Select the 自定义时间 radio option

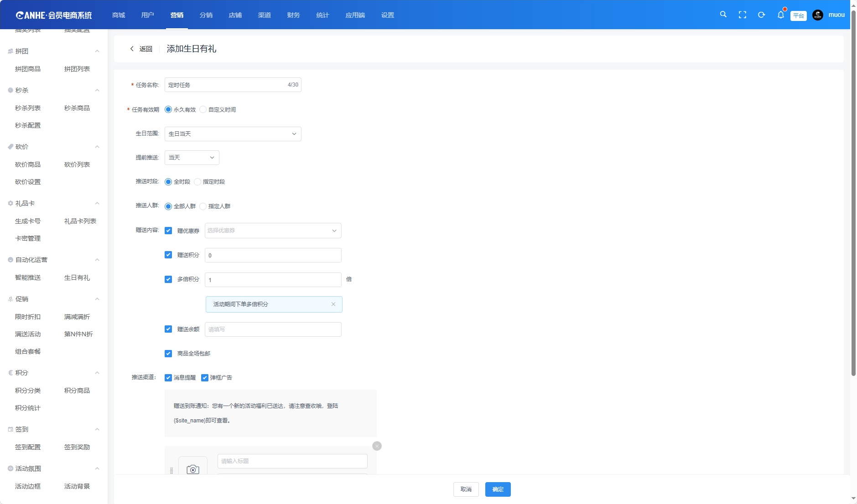pos(203,110)
